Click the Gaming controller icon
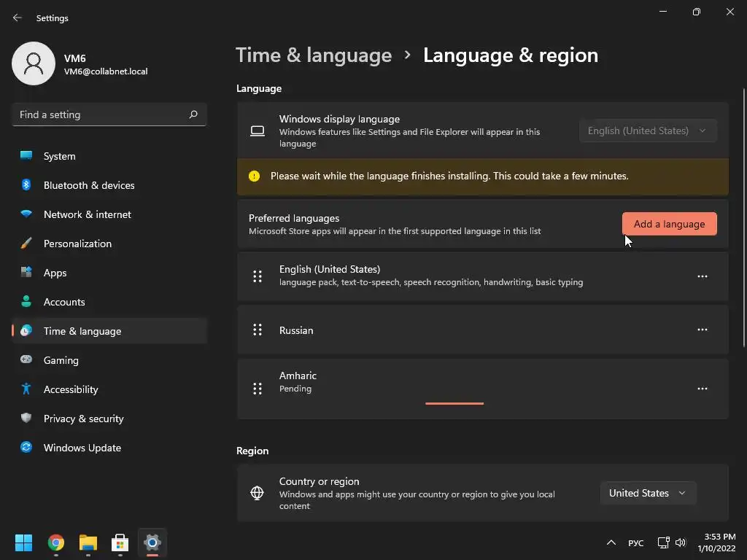This screenshot has height=560, width=747. (26, 359)
